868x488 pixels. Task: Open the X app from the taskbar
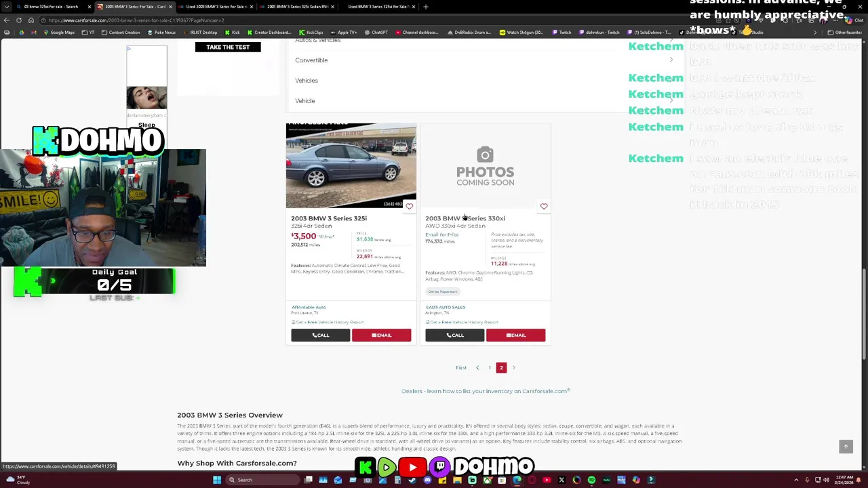561,480
